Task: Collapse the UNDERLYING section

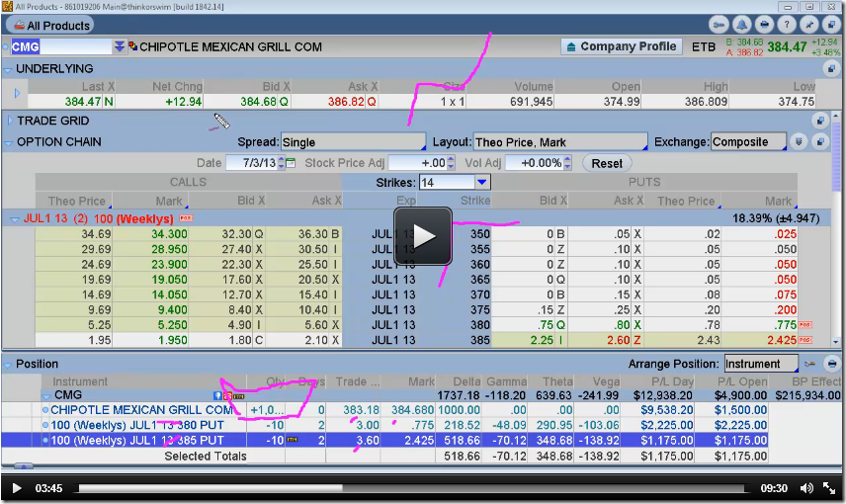Action: click(8, 69)
